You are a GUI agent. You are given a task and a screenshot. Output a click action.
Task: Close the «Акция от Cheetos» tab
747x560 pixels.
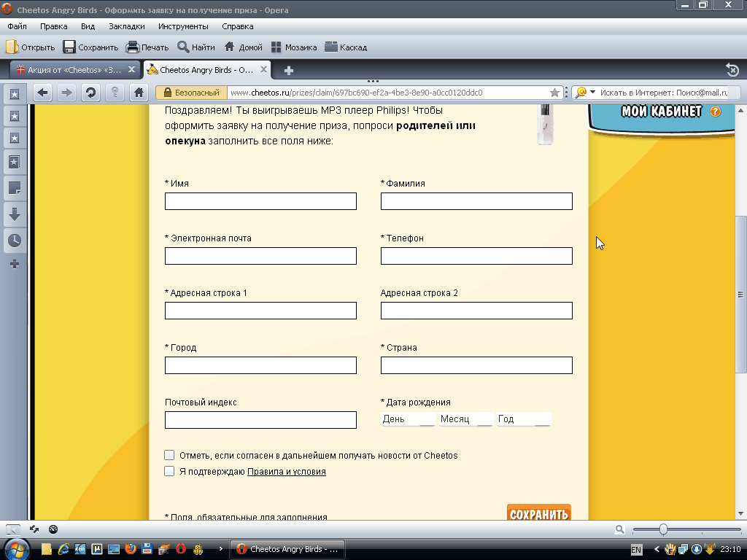(131, 69)
